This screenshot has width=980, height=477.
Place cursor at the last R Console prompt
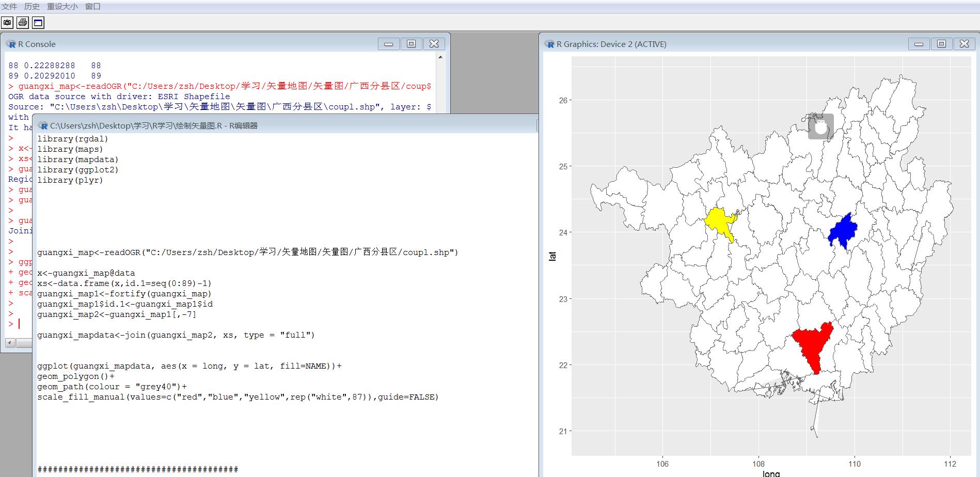[19, 324]
